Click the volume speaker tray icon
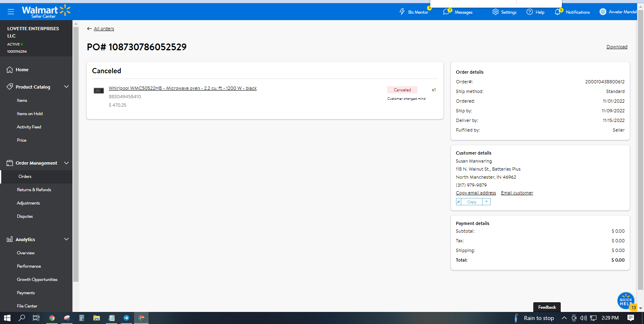Screen dimensions: 644x324 (x=584, y=318)
